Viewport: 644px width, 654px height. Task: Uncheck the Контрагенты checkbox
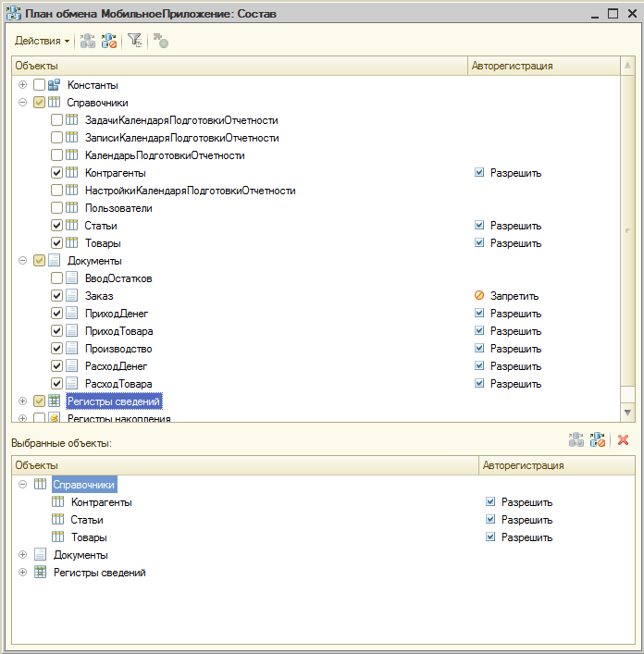tap(56, 172)
